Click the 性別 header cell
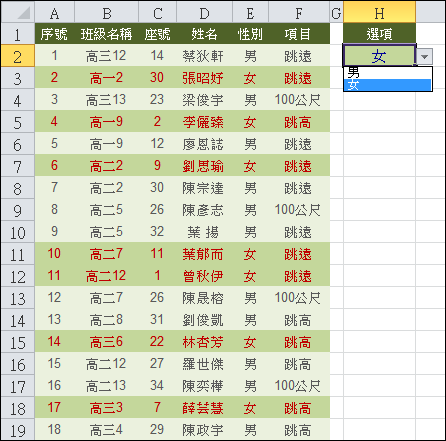The image size is (446, 441). coord(250,34)
